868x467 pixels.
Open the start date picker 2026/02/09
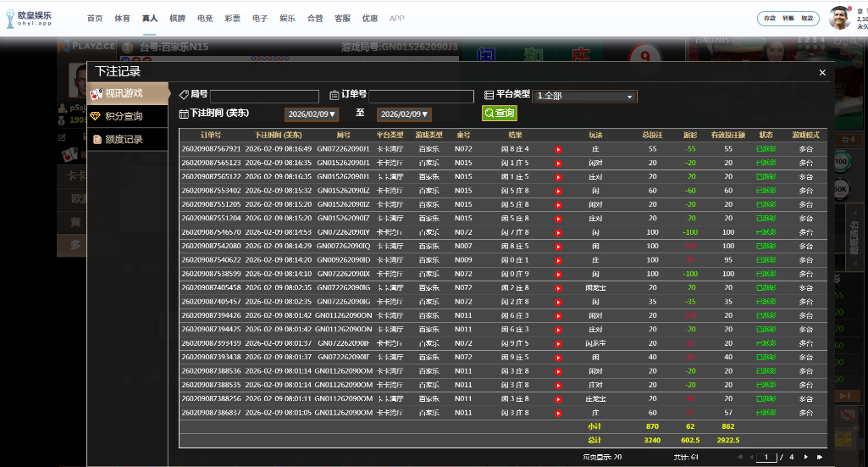[312, 114]
